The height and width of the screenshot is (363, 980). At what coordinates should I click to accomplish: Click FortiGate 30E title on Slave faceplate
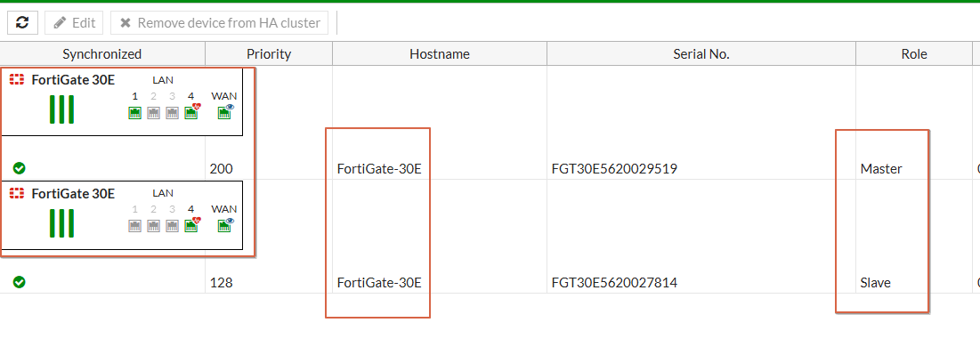point(73,194)
